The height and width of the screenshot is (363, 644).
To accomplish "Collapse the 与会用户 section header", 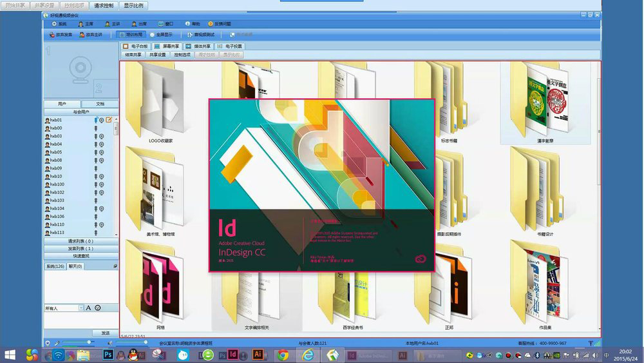I will pyautogui.click(x=81, y=112).
